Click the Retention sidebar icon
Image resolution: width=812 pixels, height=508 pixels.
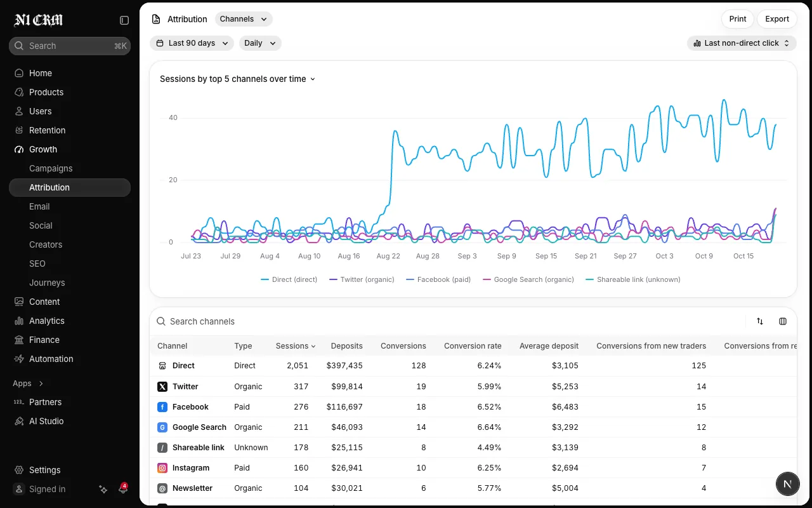tap(19, 130)
